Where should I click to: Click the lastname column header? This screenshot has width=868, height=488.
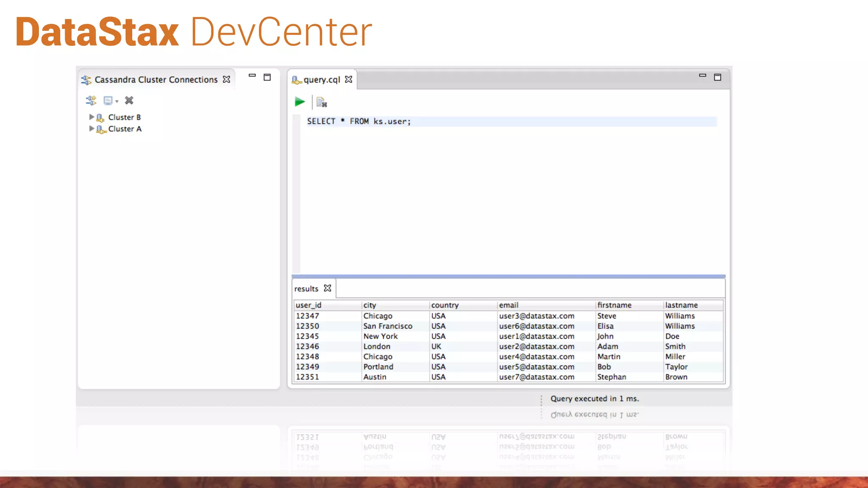click(693, 305)
